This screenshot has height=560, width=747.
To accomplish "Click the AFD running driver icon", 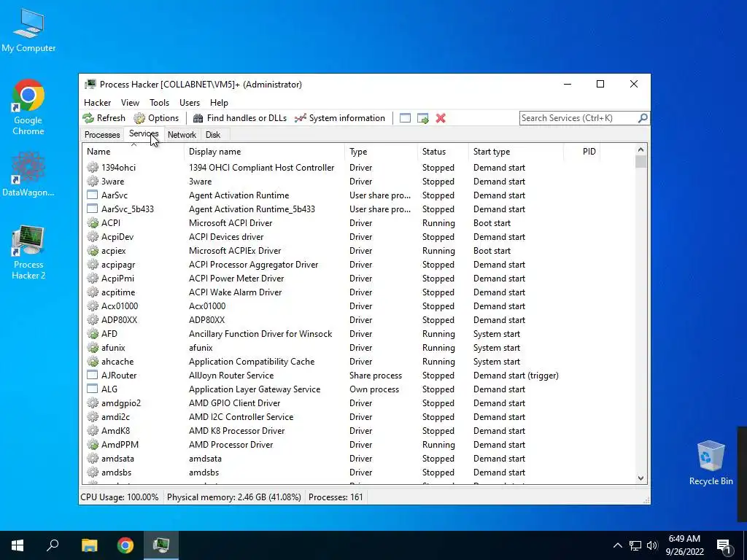I will pyautogui.click(x=93, y=334).
